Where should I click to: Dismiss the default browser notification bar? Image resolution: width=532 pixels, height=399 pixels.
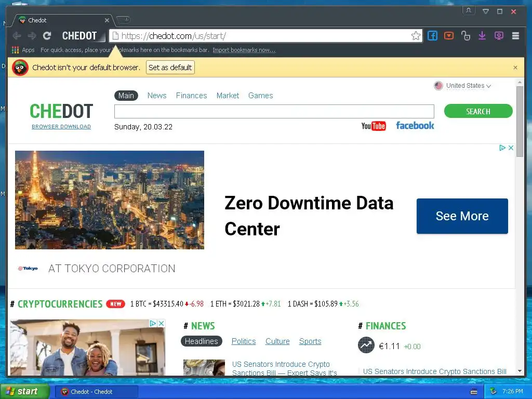(x=515, y=68)
